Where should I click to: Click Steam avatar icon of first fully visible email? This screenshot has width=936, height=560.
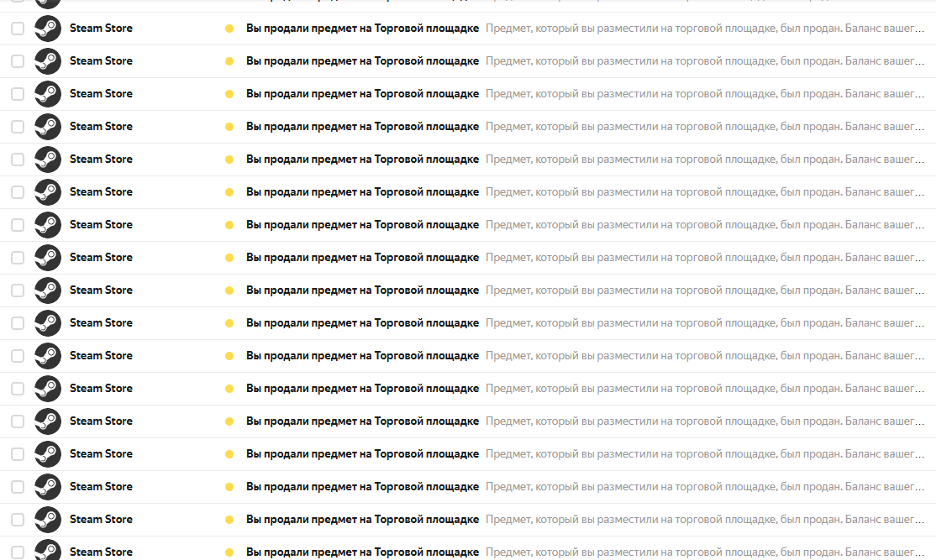(48, 28)
